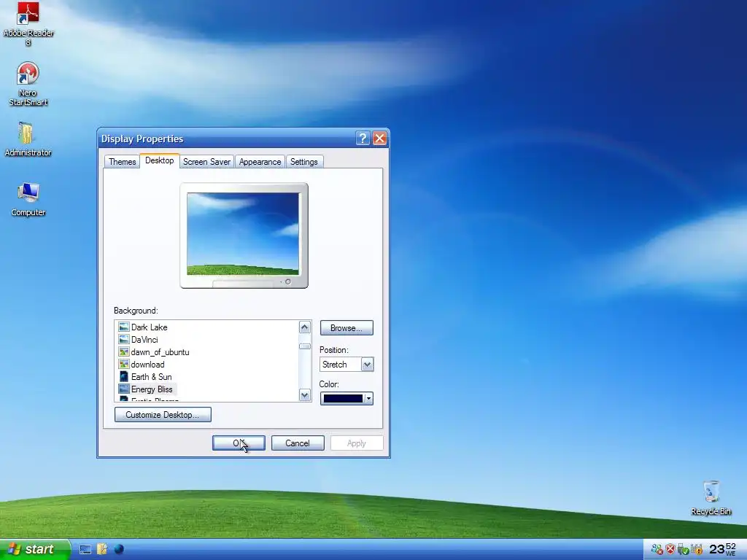Close the Display Properties dialog
This screenshot has width=747, height=560.
coord(379,139)
